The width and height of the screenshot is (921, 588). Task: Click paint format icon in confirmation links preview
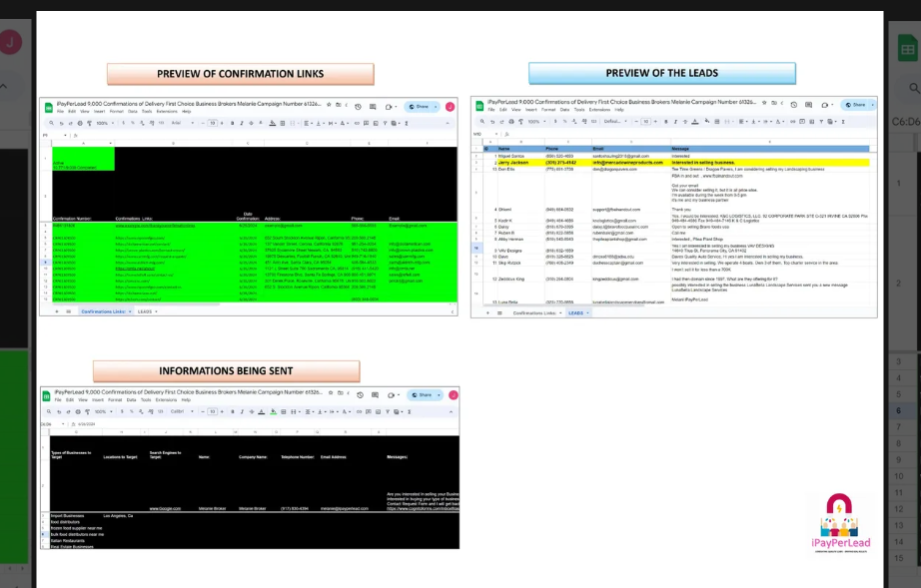click(89, 123)
